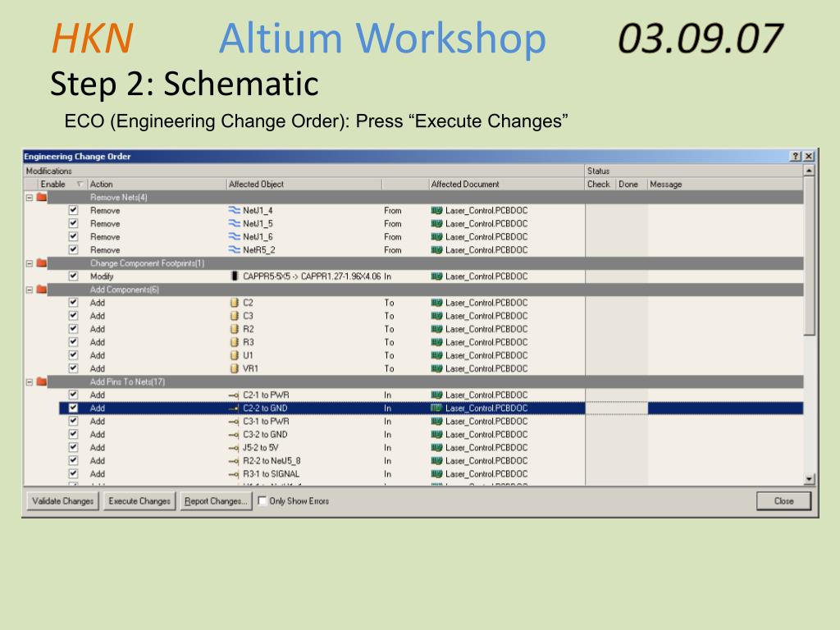Click the dialog help question mark button
Viewport: 840px width, 630px height.
tap(796, 156)
